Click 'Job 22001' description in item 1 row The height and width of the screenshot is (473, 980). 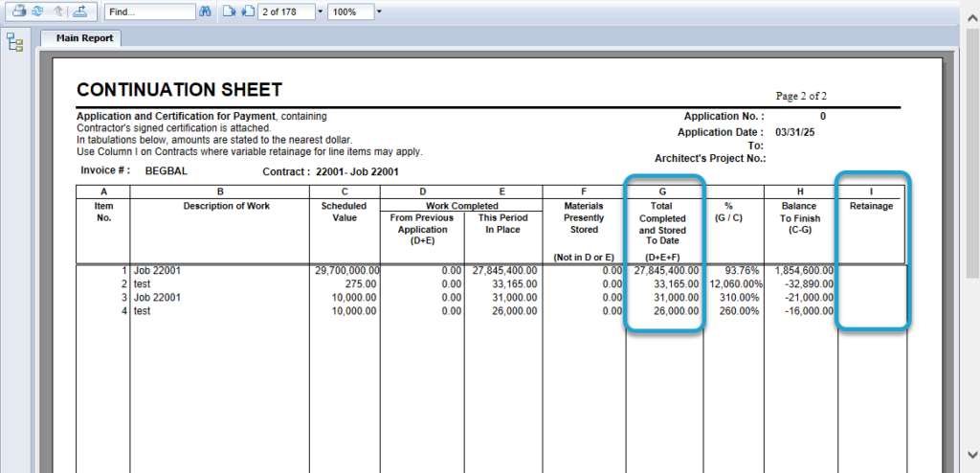pyautogui.click(x=157, y=271)
